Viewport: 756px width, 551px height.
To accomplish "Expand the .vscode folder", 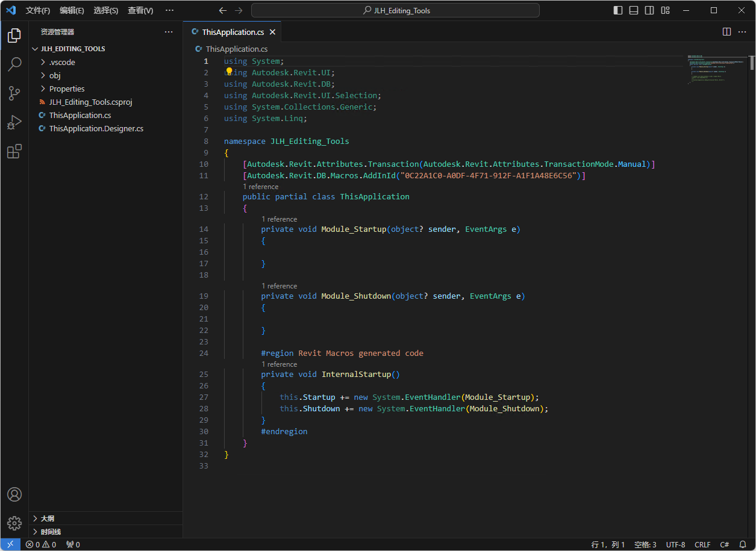I will tap(62, 62).
